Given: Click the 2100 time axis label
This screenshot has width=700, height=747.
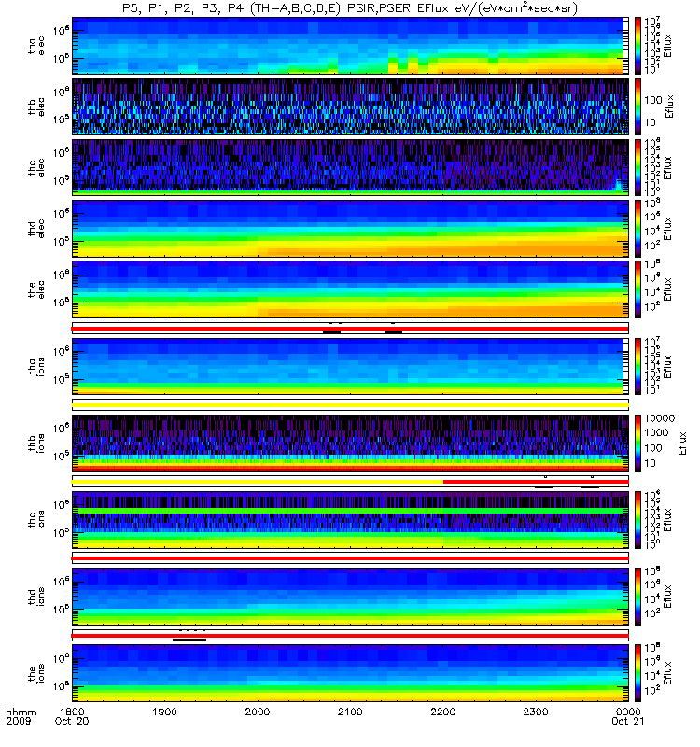Looking at the screenshot, I should (x=350, y=712).
